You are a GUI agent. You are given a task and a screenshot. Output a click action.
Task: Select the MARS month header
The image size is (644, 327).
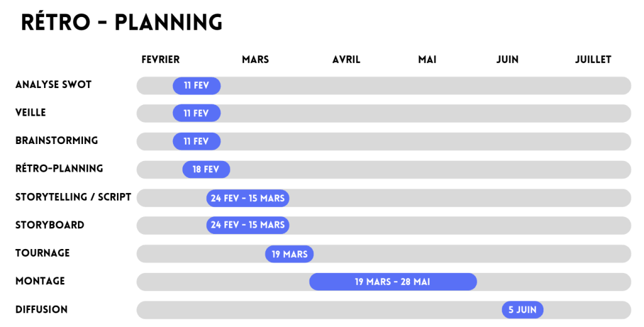pyautogui.click(x=255, y=60)
